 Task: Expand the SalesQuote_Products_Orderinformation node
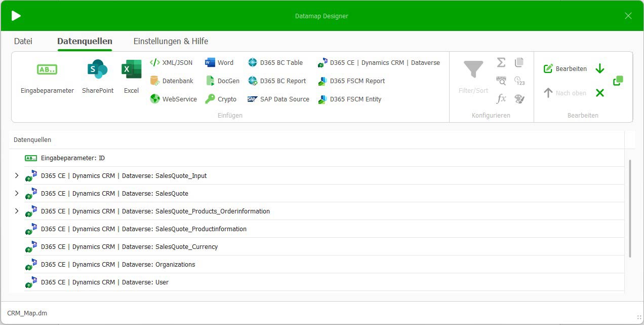click(x=16, y=211)
